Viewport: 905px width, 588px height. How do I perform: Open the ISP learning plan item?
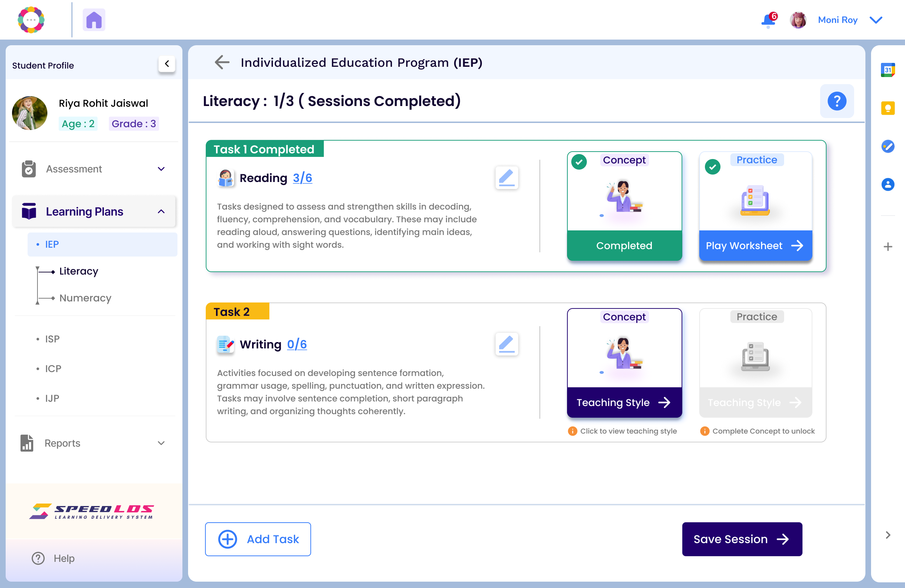[x=52, y=339]
